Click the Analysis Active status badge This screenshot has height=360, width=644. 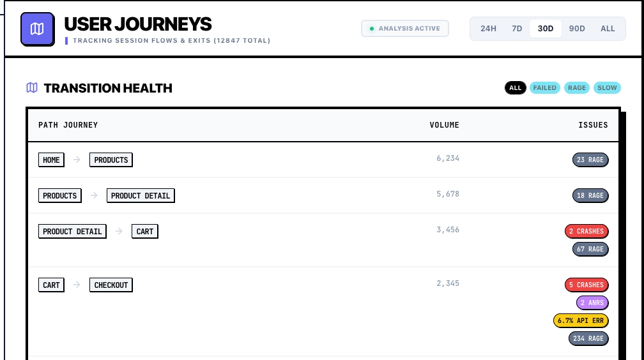[x=405, y=29]
